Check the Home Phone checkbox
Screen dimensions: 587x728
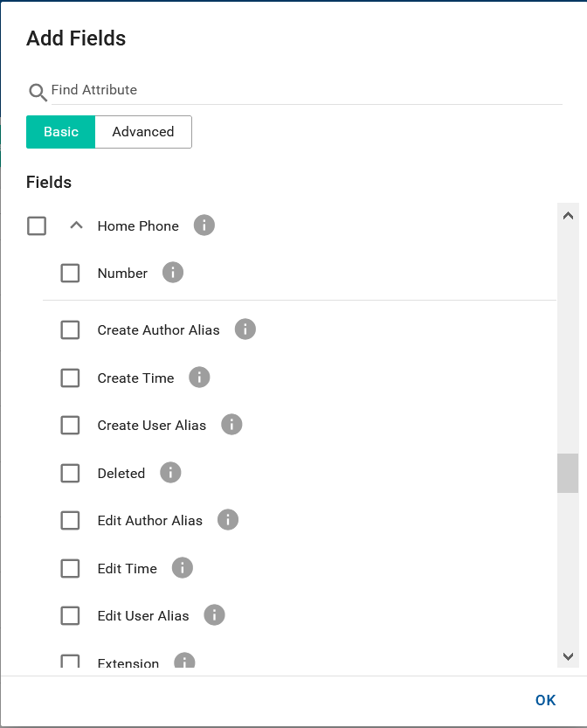[37, 225]
